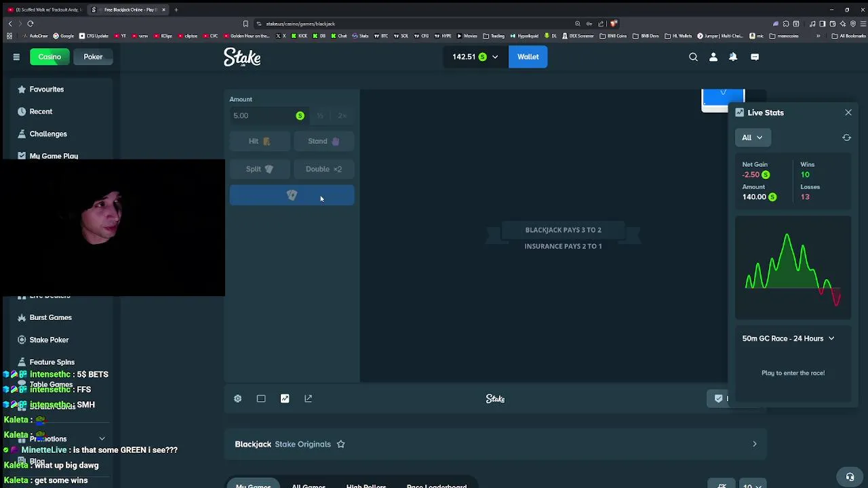Open the Brave shields icon in address bar

(614, 24)
